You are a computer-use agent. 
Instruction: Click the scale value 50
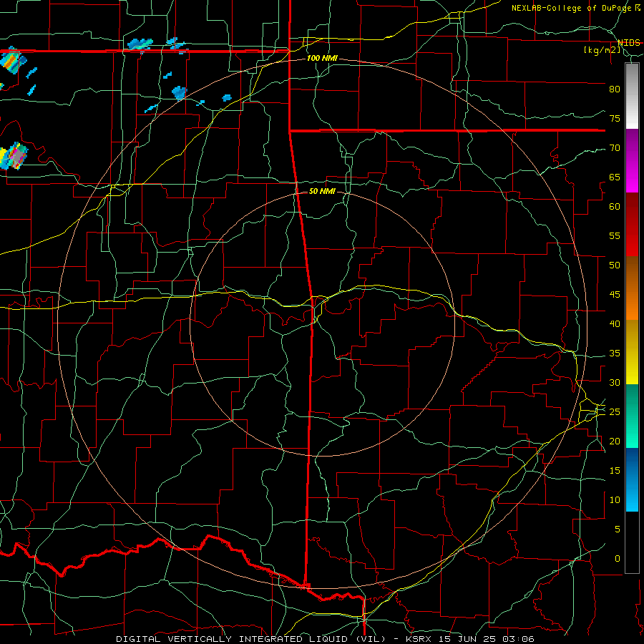615,265
